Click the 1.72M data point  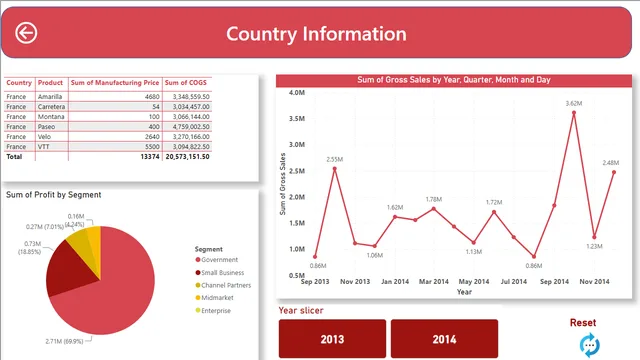pyautogui.click(x=494, y=212)
